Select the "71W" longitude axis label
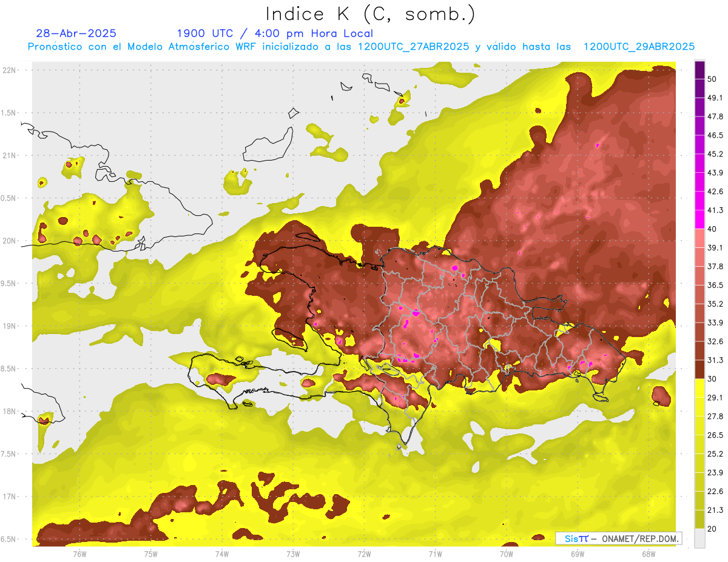The height and width of the screenshot is (562, 728). 435,554
